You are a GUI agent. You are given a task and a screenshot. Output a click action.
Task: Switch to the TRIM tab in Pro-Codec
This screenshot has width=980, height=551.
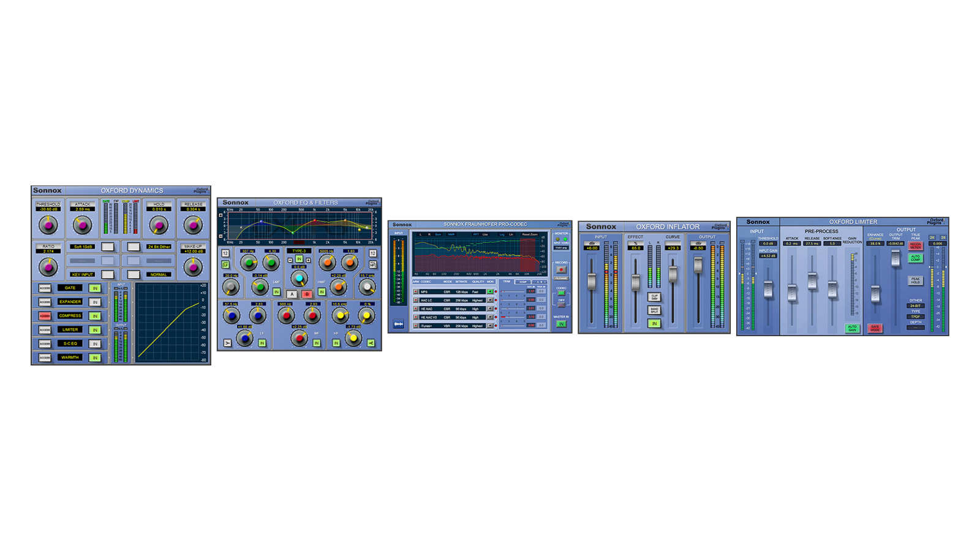(507, 282)
